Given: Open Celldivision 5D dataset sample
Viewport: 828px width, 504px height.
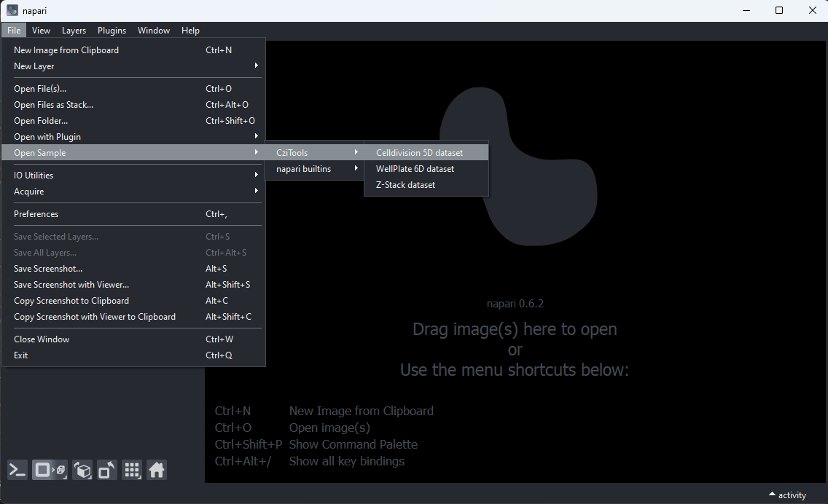Looking at the screenshot, I should point(426,152).
